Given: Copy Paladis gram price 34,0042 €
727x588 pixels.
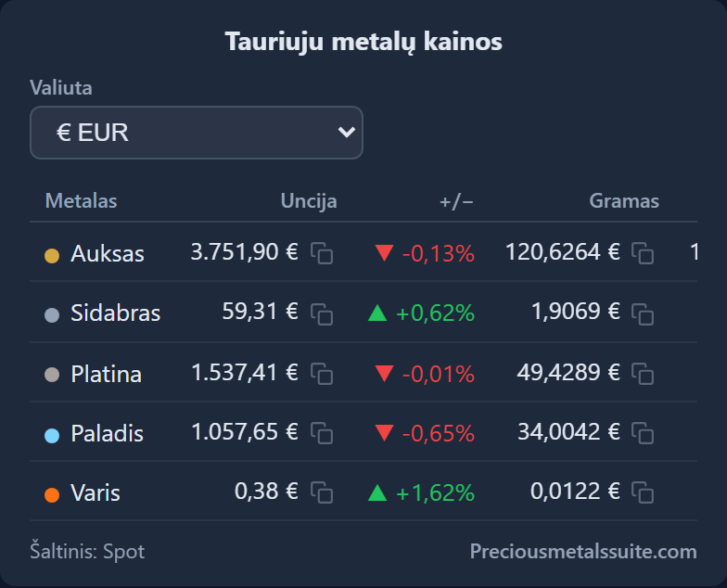Looking at the screenshot, I should coord(643,433).
